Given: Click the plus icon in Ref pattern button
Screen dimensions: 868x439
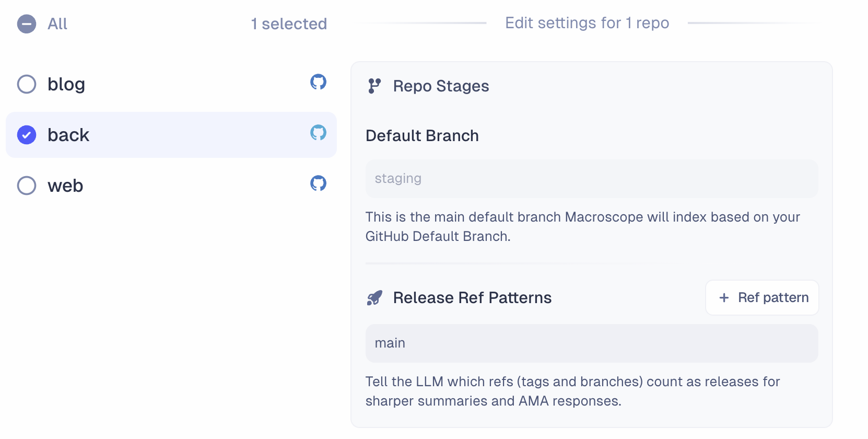Looking at the screenshot, I should point(724,298).
